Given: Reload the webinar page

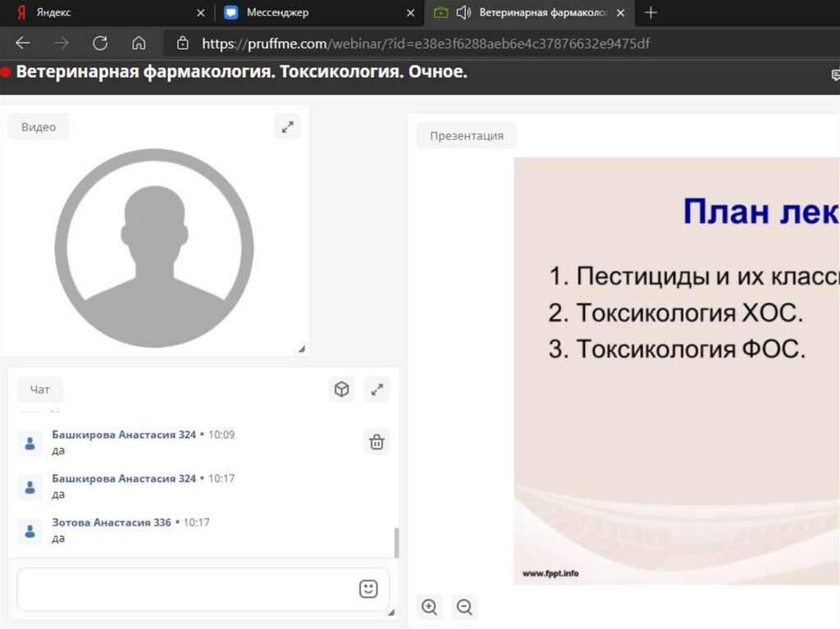Looking at the screenshot, I should pos(100,43).
